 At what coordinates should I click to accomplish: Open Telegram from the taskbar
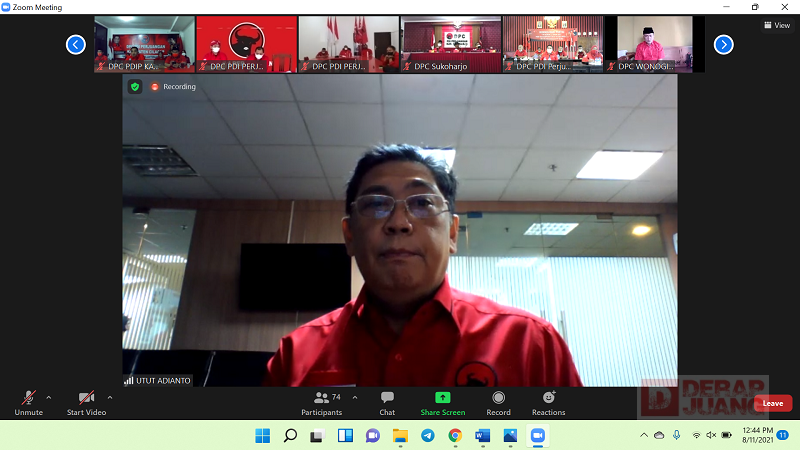click(x=427, y=435)
